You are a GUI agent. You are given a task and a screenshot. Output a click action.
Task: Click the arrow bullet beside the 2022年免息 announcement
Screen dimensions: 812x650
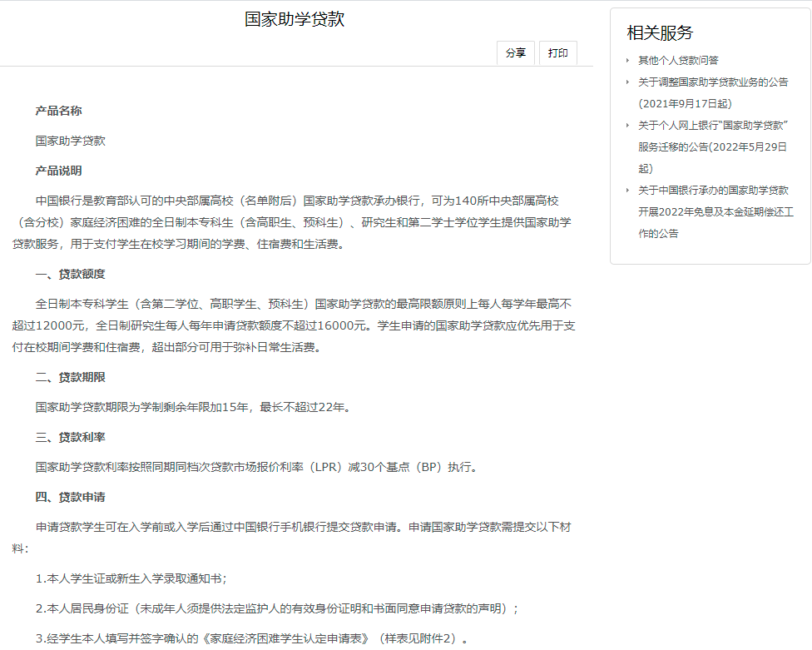628,191
